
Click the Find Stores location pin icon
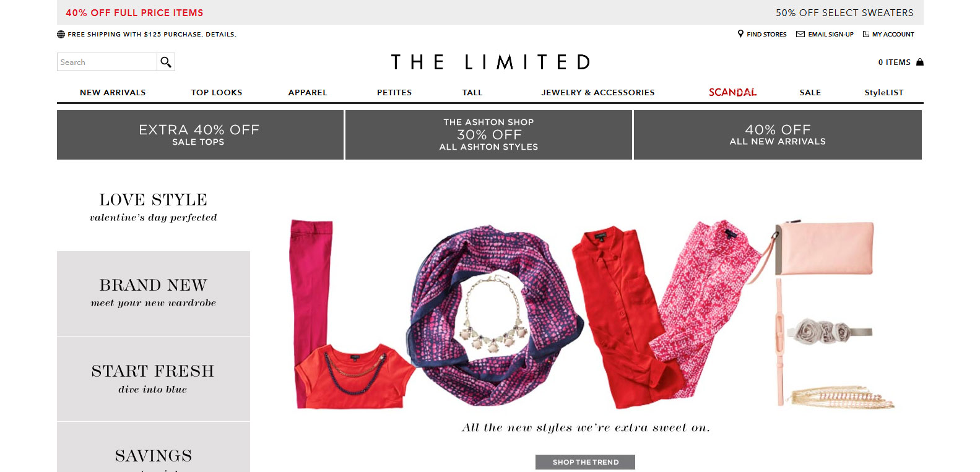coord(740,34)
